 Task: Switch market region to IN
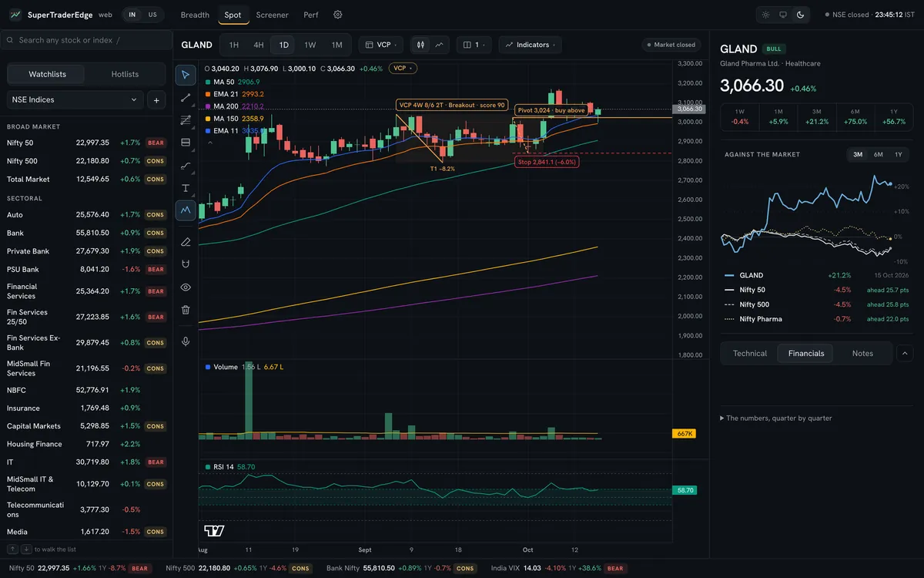pos(132,15)
